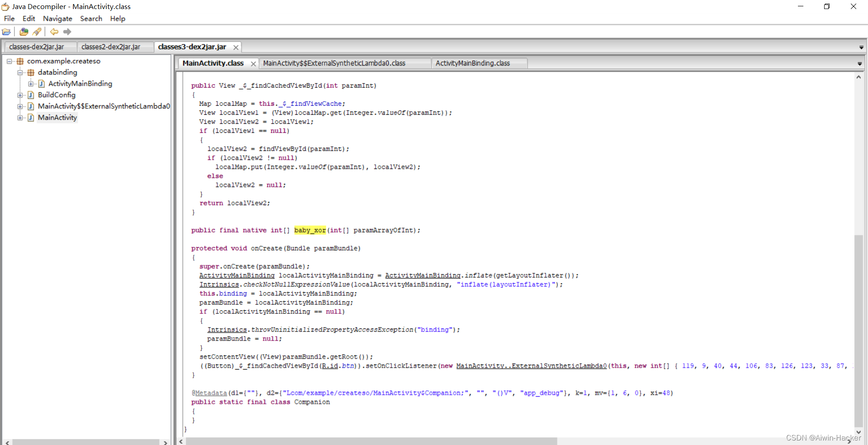The width and height of the screenshot is (868, 445).
Task: Select databinding in the package tree
Action: tap(57, 72)
